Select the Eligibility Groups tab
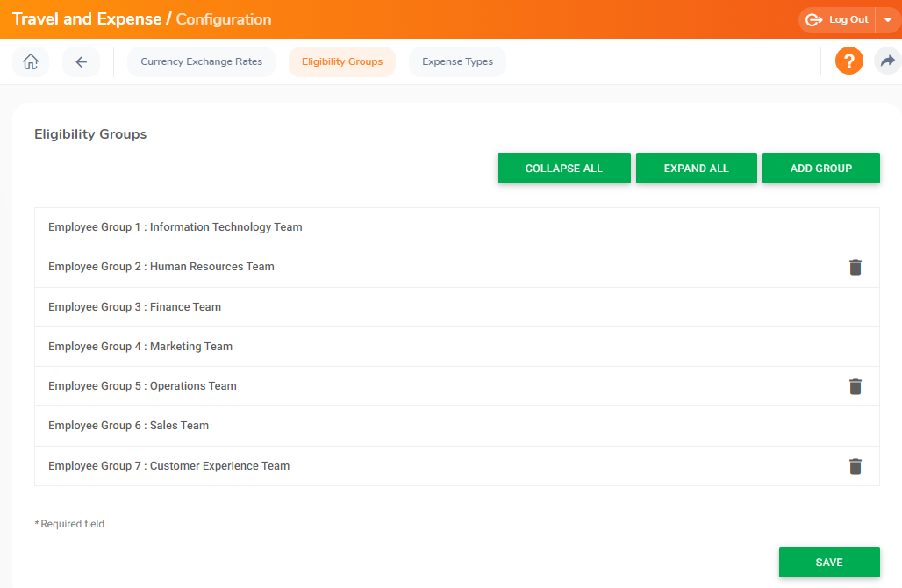The image size is (902, 588). click(x=342, y=61)
